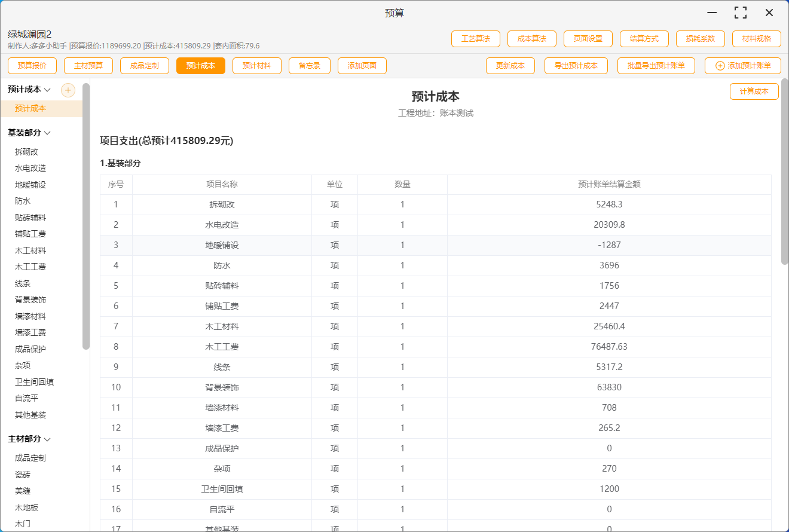789x532 pixels.
Task: Click the fullscreen icon in title bar
Action: pyautogui.click(x=741, y=13)
